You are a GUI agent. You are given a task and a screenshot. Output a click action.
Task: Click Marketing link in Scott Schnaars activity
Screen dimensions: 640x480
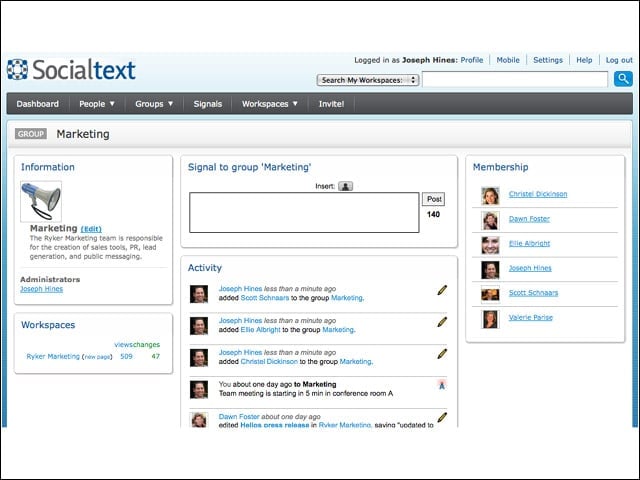[x=347, y=298]
